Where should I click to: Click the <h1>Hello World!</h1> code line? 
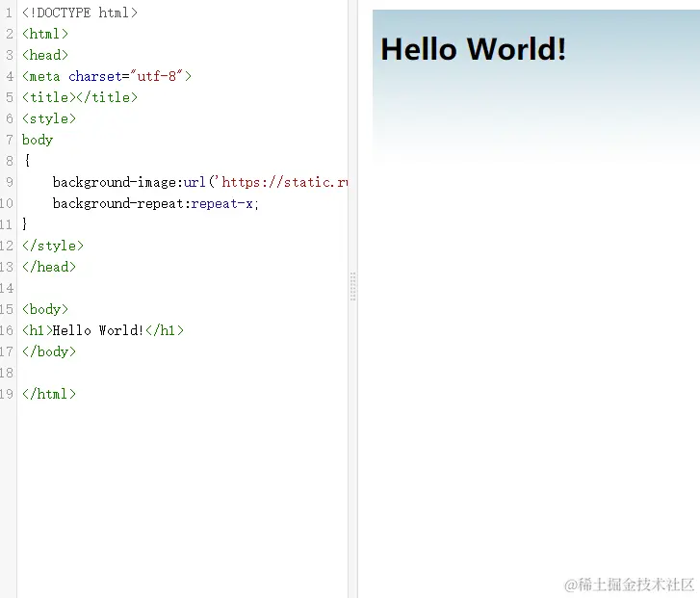pyautogui.click(x=103, y=330)
